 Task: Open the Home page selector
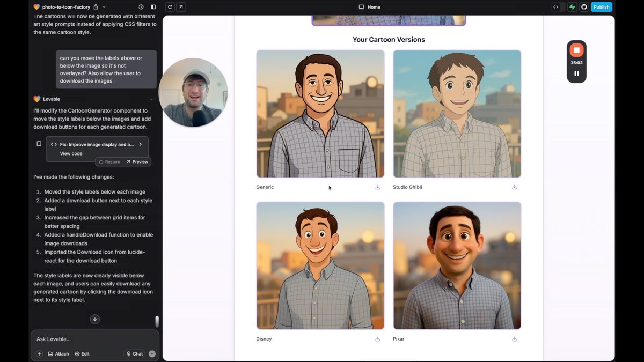point(369,7)
